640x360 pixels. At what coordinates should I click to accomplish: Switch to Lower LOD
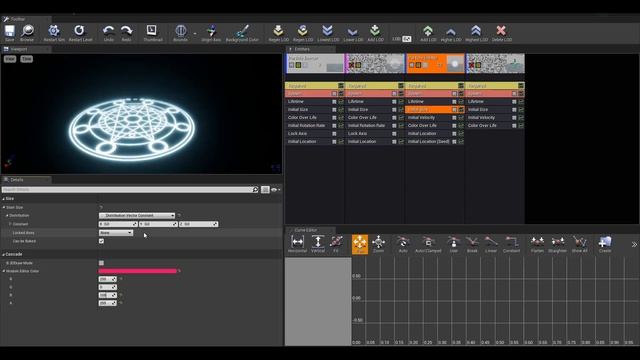point(353,33)
